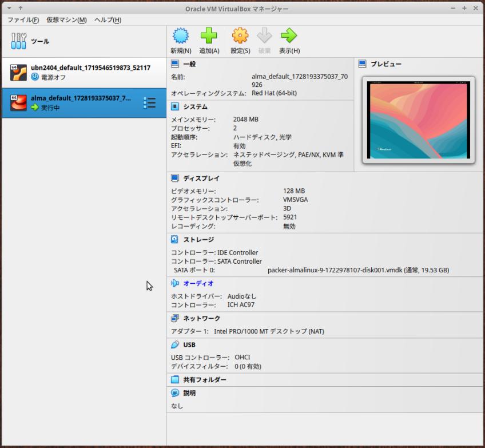Click the ディスプレイ section monitor icon
Image resolution: width=485 pixels, height=448 pixels.
tap(175, 178)
